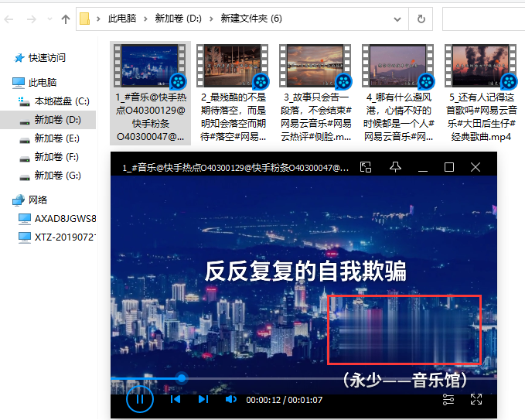The width and height of the screenshot is (525, 420).
Task: Enter fullscreen mode in the player
Action: click(476, 399)
